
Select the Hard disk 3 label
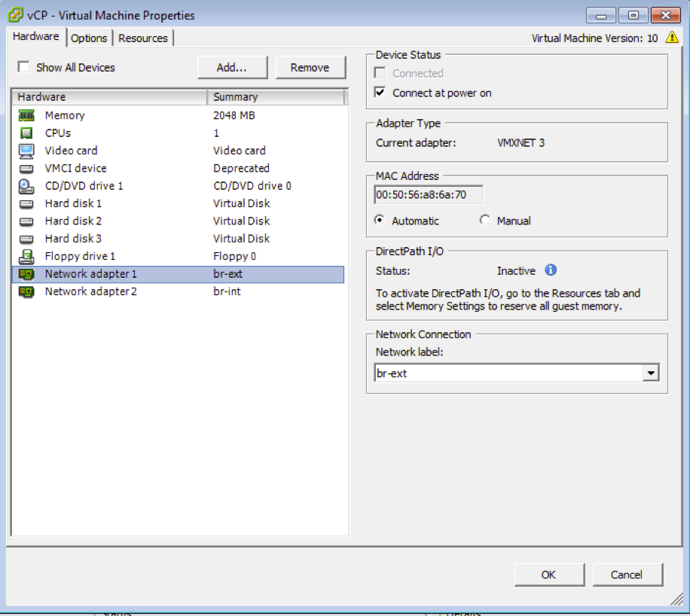coord(73,239)
